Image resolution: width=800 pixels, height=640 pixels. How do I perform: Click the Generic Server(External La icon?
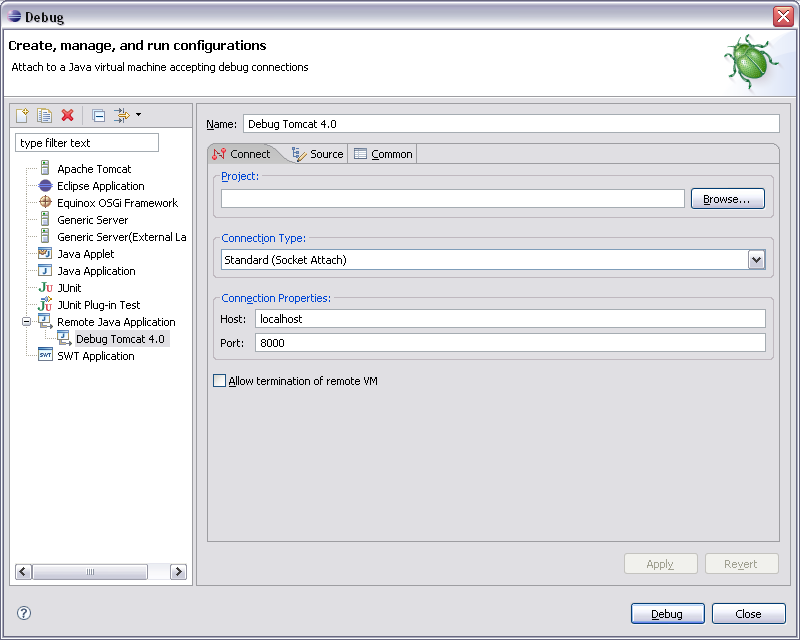[45, 236]
